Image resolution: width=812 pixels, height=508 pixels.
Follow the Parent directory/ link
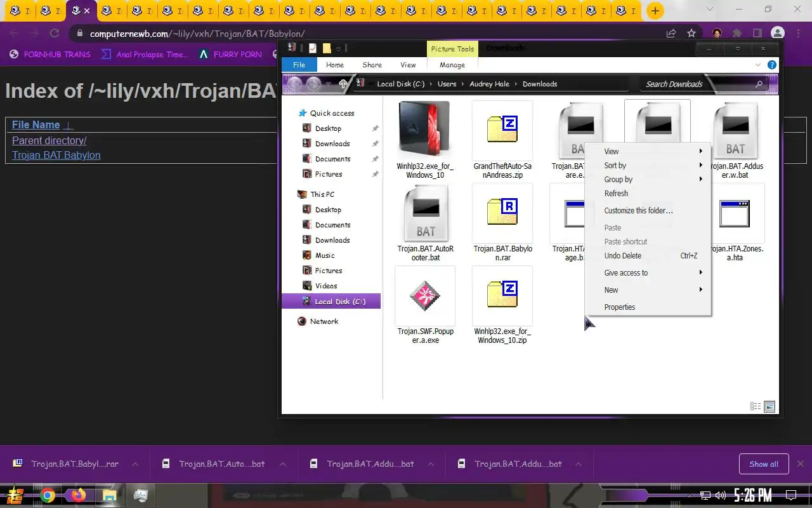coord(49,140)
